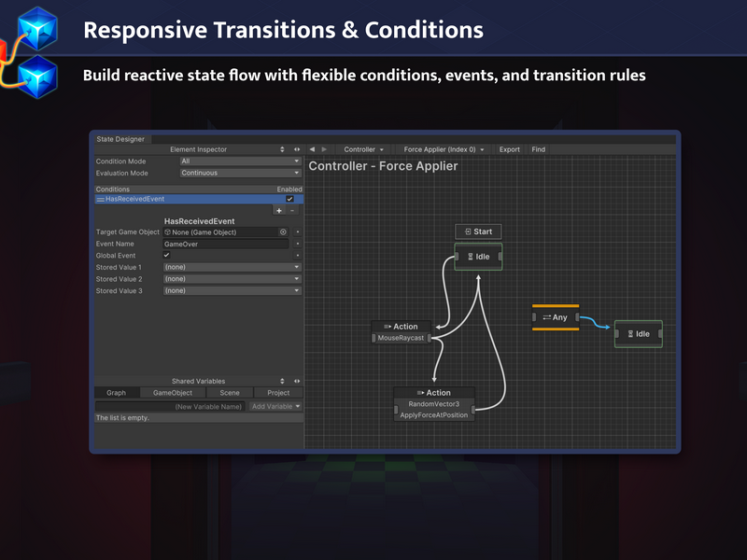The height and width of the screenshot is (560, 747).
Task: Switch to the Scene variables tab
Action: (x=230, y=393)
